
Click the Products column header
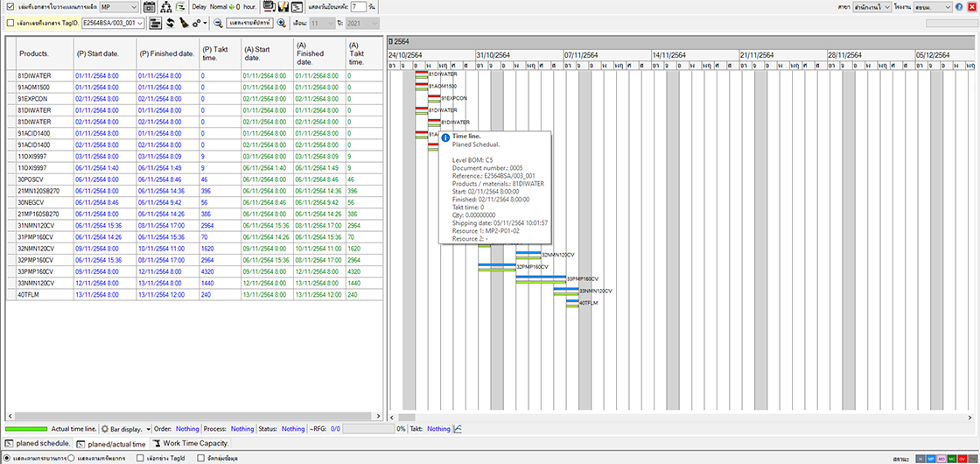(x=33, y=53)
